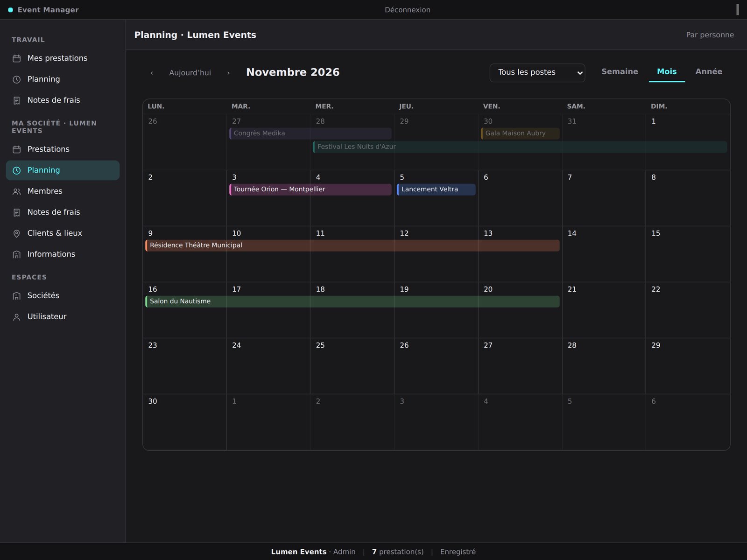Image resolution: width=747 pixels, height=560 pixels.
Task: Click the Membres people icon
Action: pos(17,191)
